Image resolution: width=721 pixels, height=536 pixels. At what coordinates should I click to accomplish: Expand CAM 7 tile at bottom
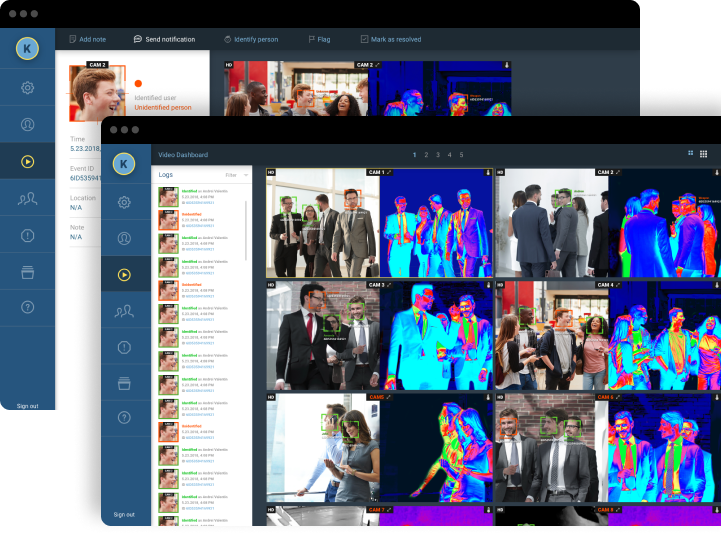point(389,510)
